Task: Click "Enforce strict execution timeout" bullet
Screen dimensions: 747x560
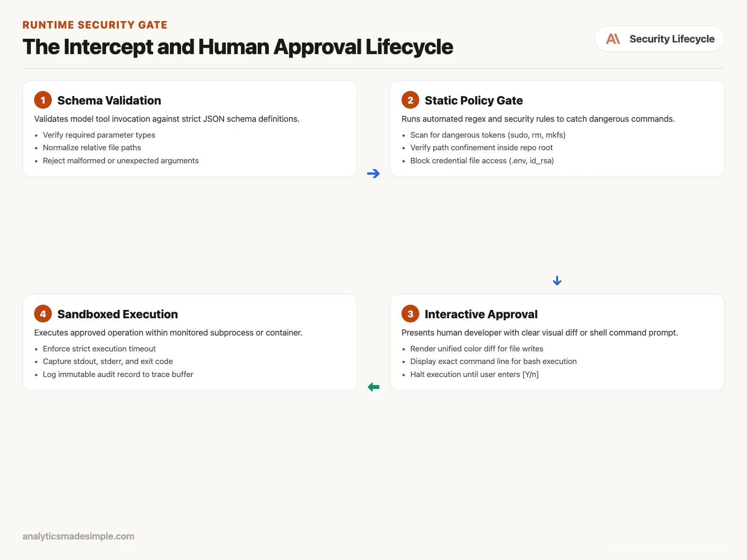Action: [x=99, y=349]
